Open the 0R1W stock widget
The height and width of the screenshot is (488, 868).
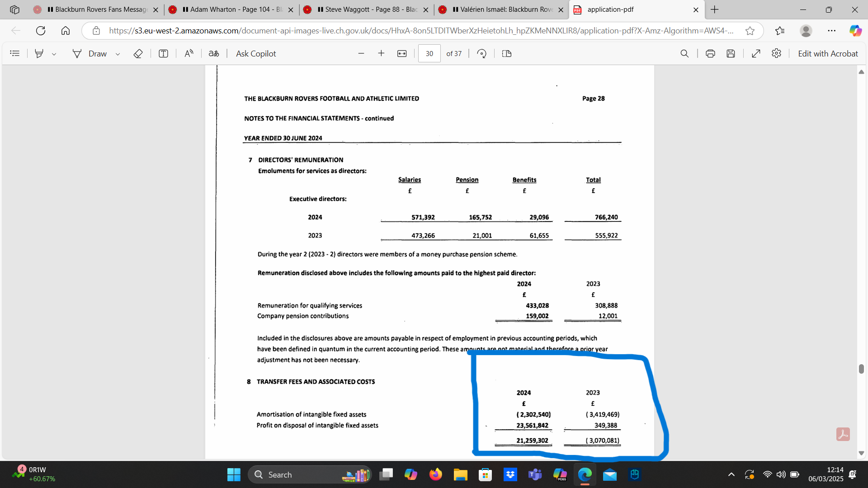click(34, 474)
